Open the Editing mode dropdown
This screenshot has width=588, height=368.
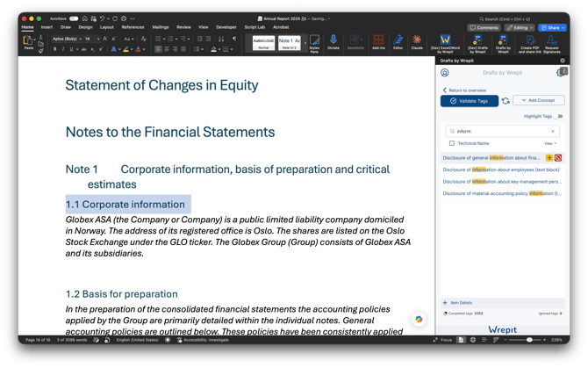(x=520, y=27)
